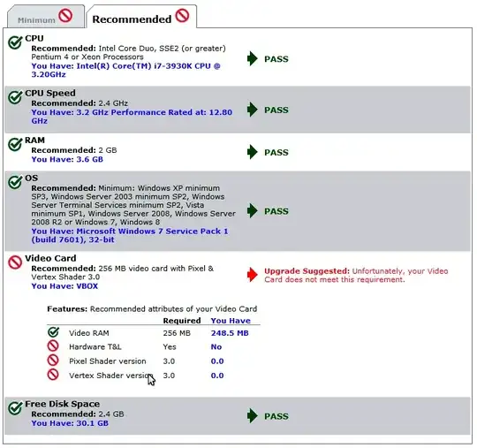477x448 pixels.
Task: Click the 'Required' column header
Action: [x=182, y=321]
